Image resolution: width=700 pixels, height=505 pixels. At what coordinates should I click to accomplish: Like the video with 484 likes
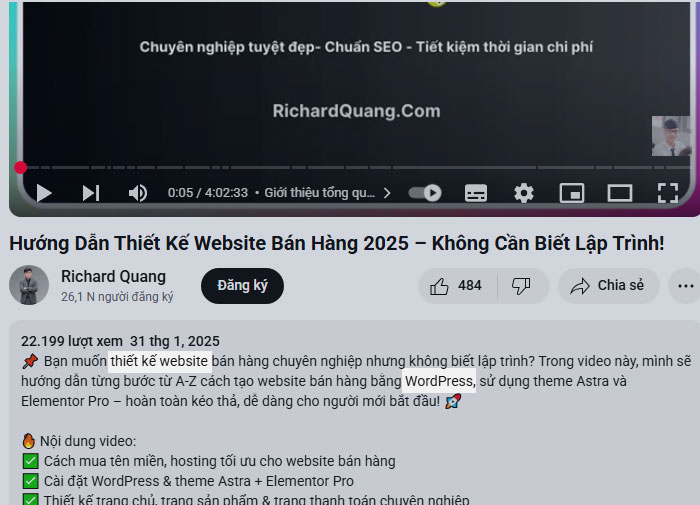(x=457, y=286)
